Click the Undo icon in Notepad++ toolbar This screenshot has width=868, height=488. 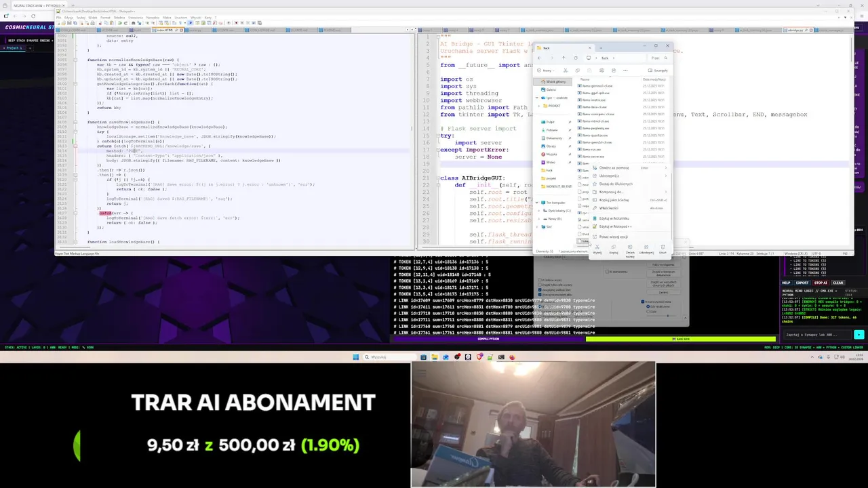point(119,23)
